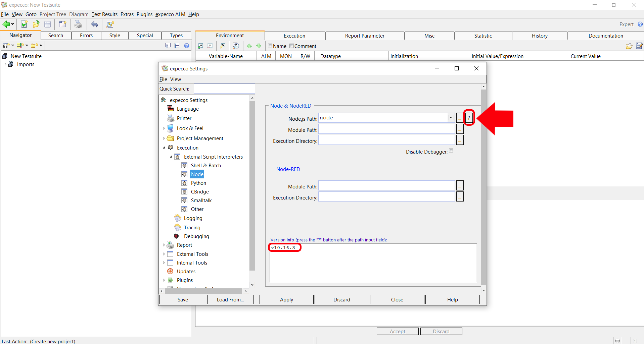Click green down arrow in Environment toolbar
The image size is (644, 344).
259,46
